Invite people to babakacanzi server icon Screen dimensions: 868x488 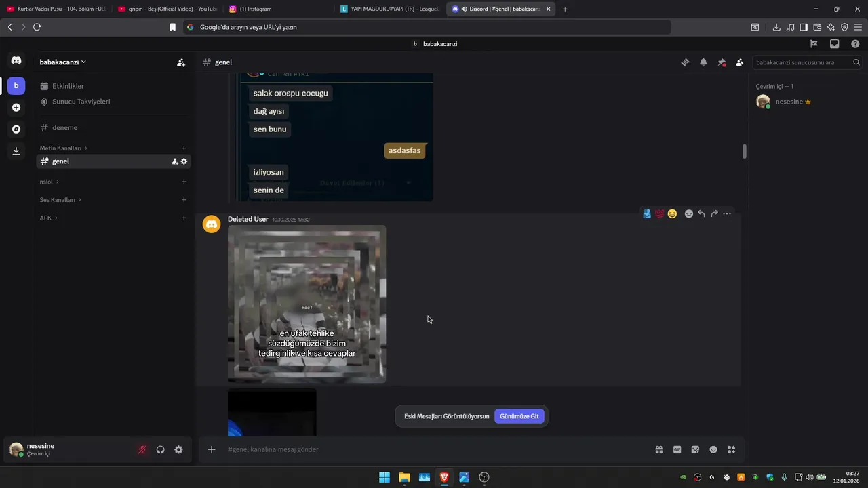point(181,62)
